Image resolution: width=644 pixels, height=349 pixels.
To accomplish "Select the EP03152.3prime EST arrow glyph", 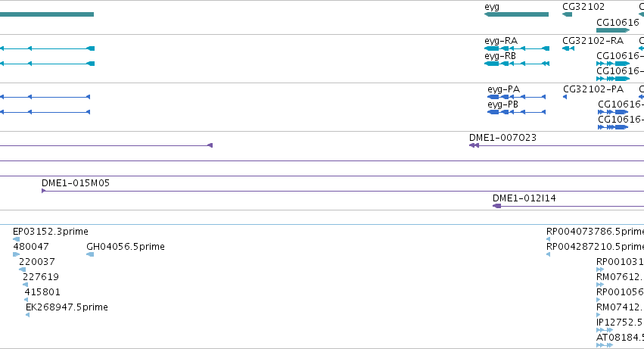I will pos(16,239).
